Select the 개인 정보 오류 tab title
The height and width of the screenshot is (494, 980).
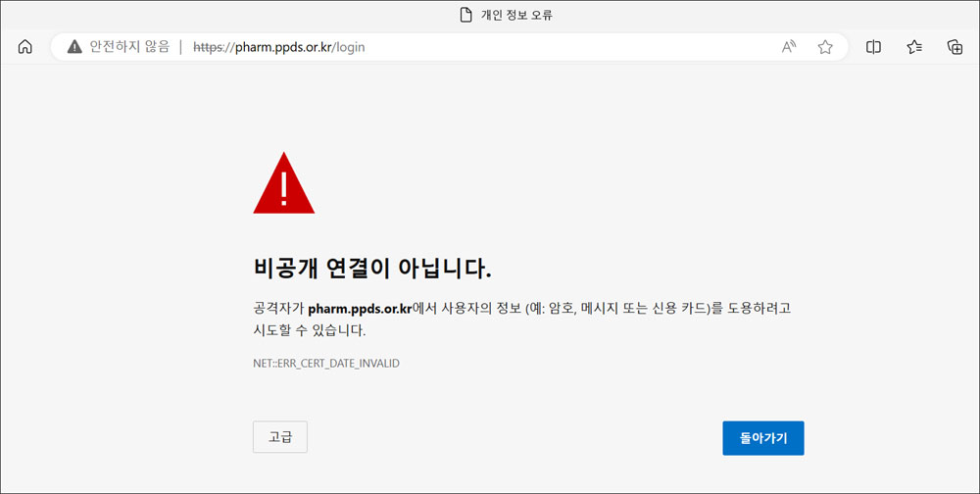516,15
